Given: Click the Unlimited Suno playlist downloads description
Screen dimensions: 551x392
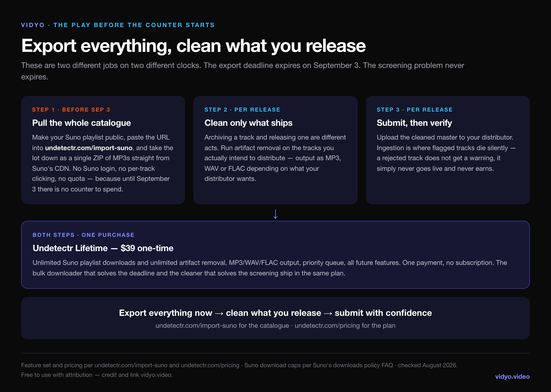Looking at the screenshot, I should 270,268.
